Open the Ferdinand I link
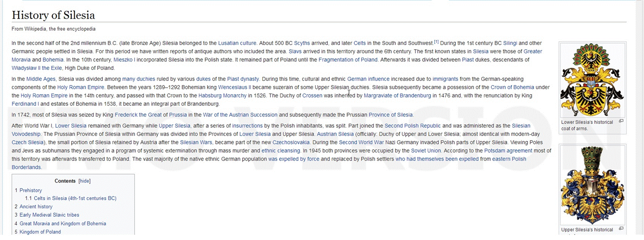 click(x=25, y=104)
